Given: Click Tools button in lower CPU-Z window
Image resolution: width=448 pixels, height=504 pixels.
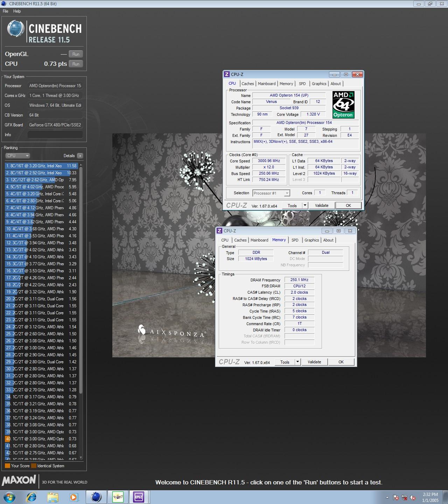Looking at the screenshot, I should point(285,362).
